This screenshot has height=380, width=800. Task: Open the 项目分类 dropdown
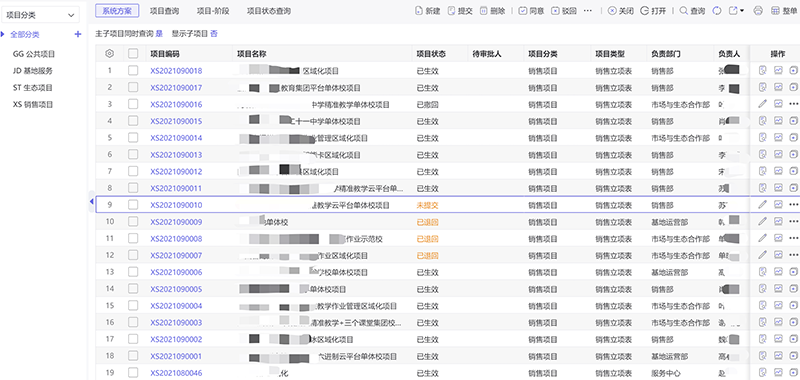pos(41,15)
